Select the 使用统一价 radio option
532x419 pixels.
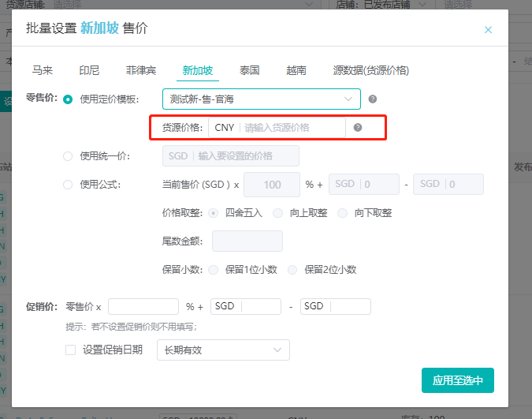tap(68, 156)
